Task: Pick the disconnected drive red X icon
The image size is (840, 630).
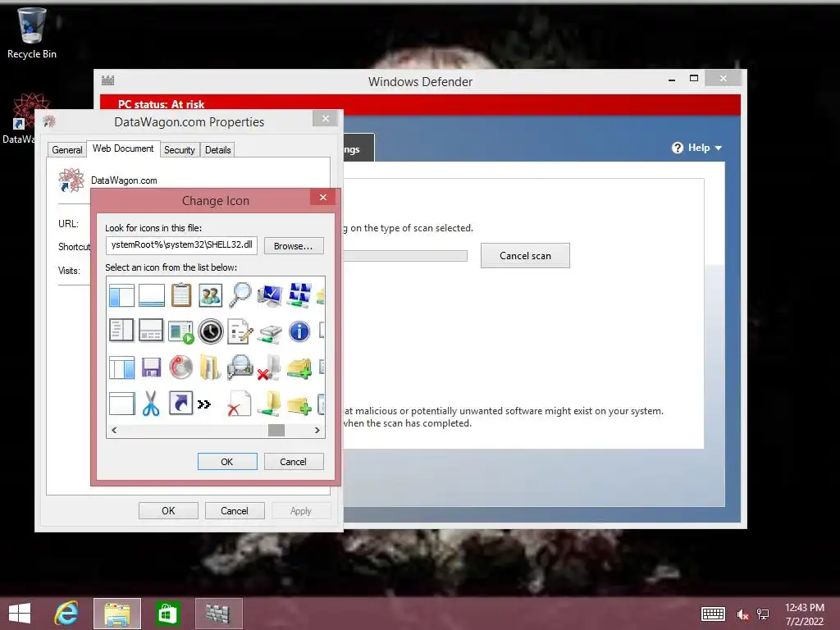Action: tap(269, 367)
